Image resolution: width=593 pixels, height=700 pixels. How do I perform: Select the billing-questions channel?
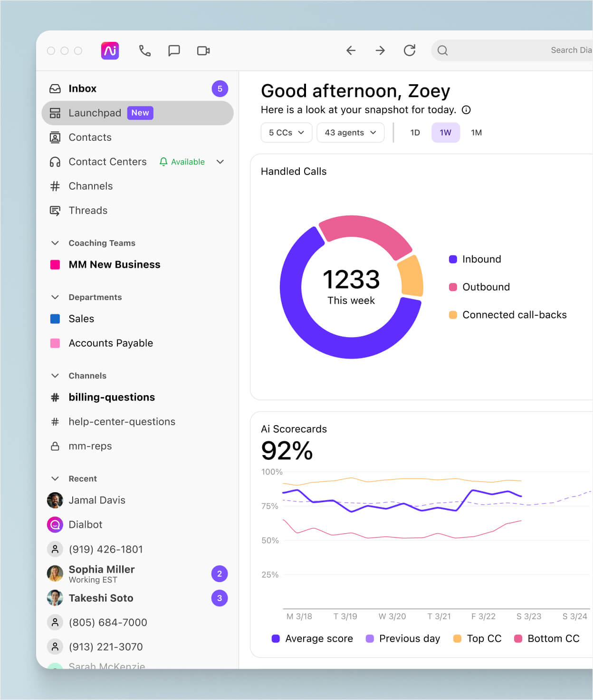click(112, 397)
